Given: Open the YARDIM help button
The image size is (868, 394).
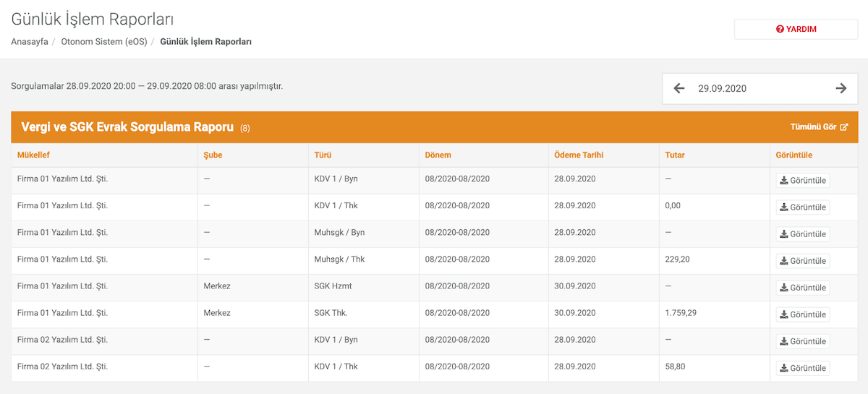Looking at the screenshot, I should point(796,29).
